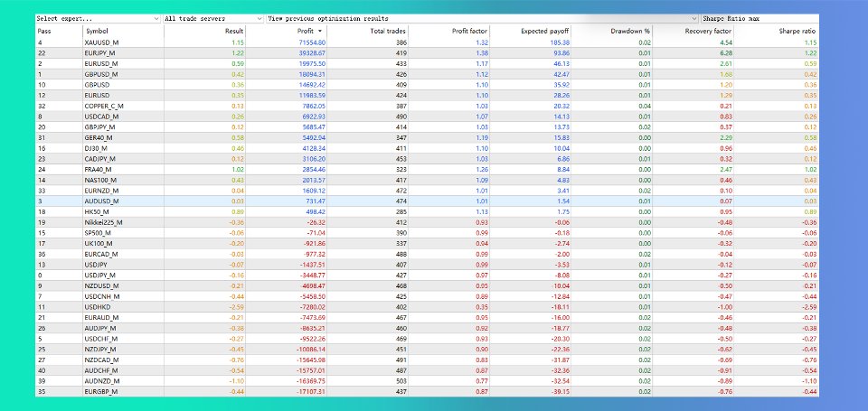Image resolution: width=868 pixels, height=411 pixels.
Task: Click the Sharpe ratio value in USDHKD row
Action: coord(809,307)
